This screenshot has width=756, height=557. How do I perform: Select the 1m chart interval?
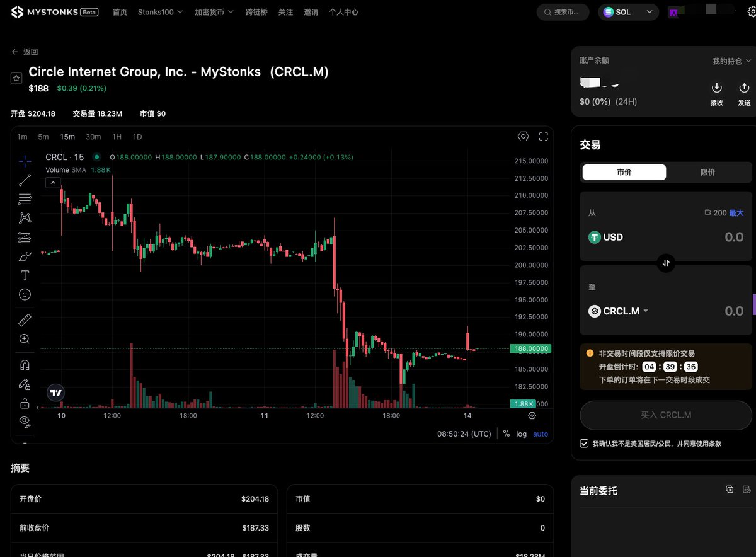(22, 137)
